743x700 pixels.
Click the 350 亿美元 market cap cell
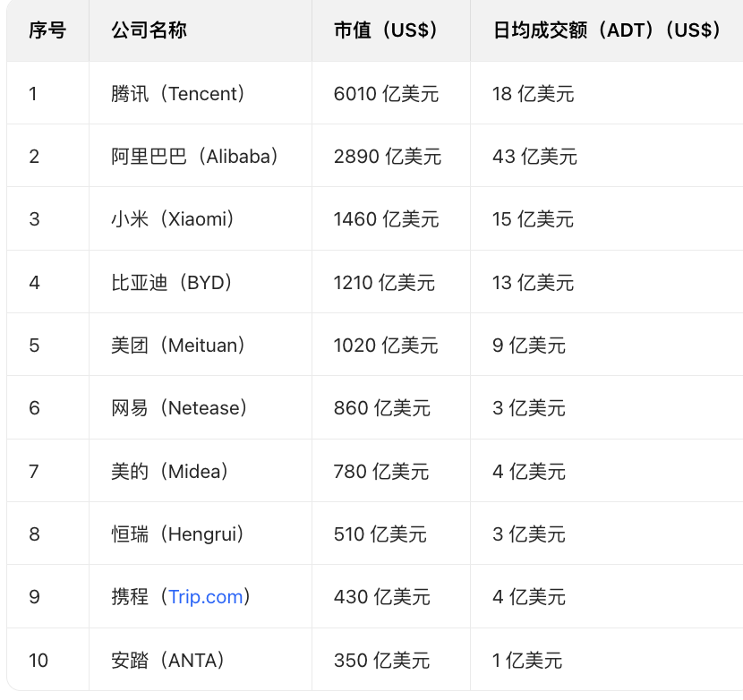tap(381, 661)
